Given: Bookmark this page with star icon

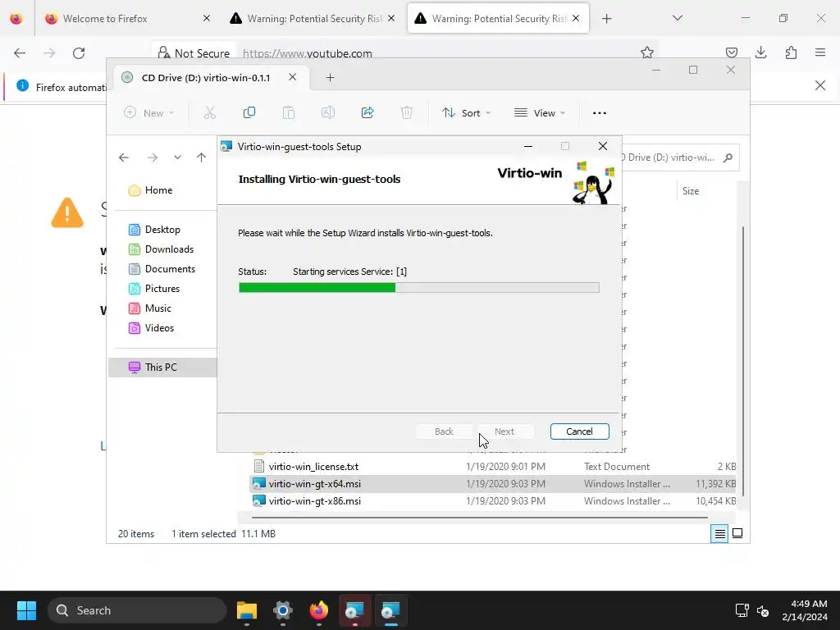Looking at the screenshot, I should [647, 52].
